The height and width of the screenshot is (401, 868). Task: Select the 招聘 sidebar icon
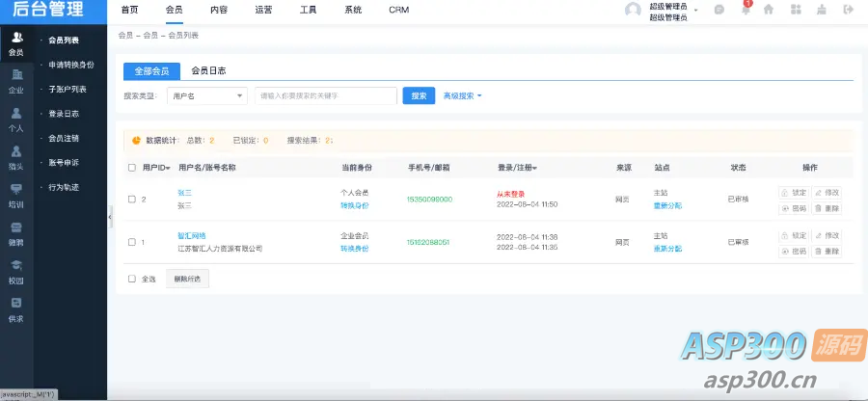pyautogui.click(x=16, y=232)
